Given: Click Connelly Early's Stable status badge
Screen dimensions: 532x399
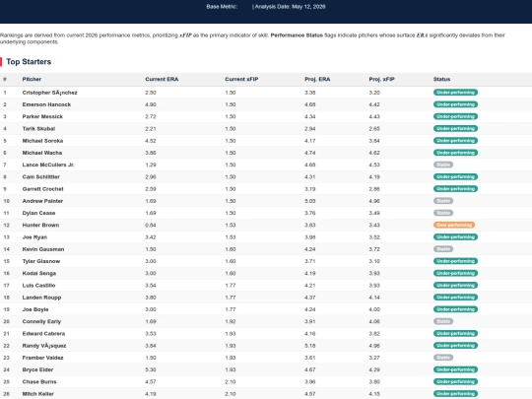Looking at the screenshot, I should [443, 321].
